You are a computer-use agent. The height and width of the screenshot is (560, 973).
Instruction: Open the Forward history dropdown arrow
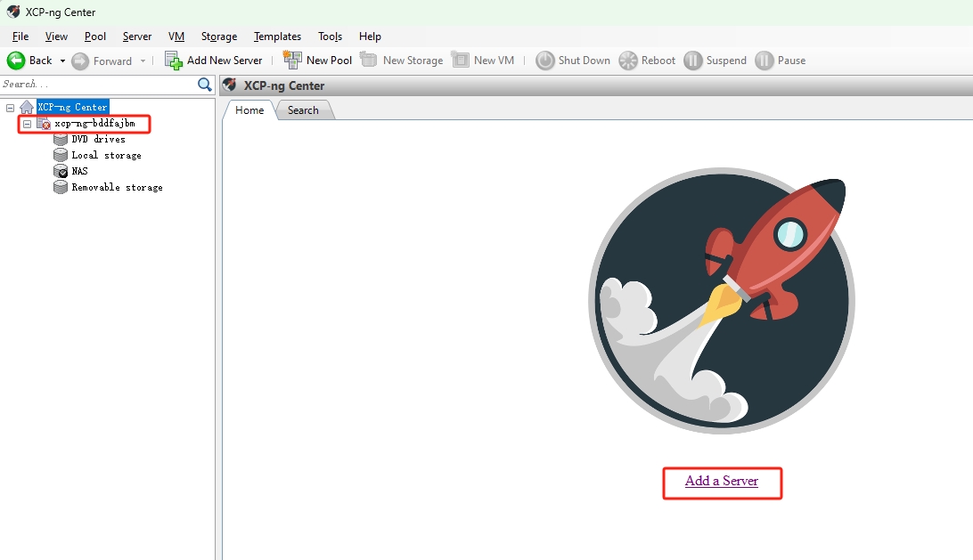143,61
